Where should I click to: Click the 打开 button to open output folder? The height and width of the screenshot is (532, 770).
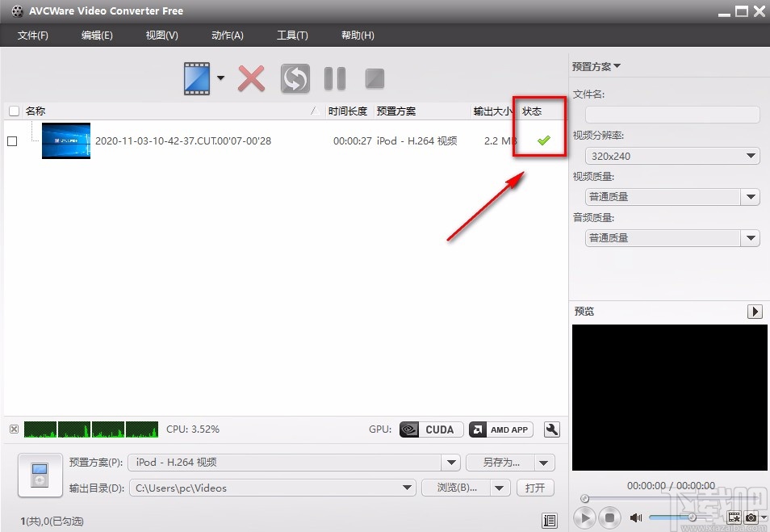pyautogui.click(x=535, y=488)
